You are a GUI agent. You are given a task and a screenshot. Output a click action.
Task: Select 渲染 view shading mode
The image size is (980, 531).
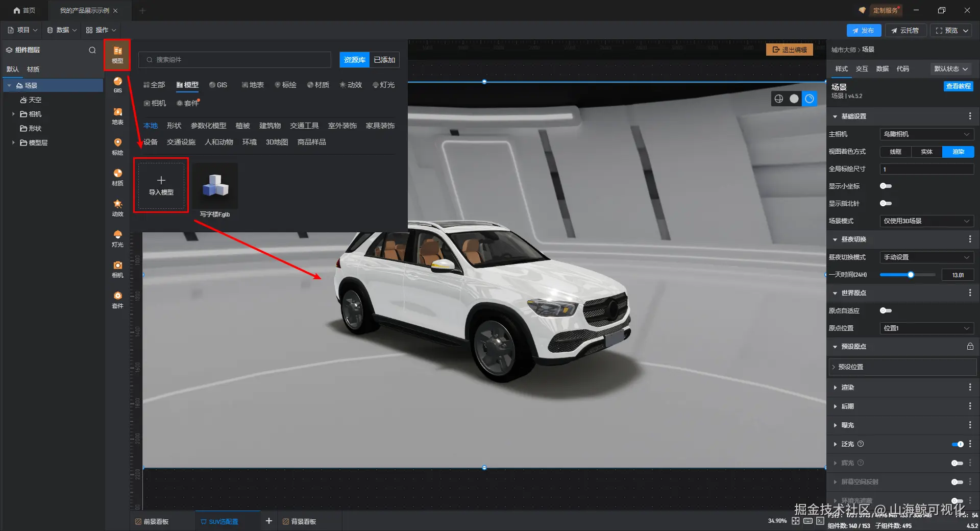[958, 152]
